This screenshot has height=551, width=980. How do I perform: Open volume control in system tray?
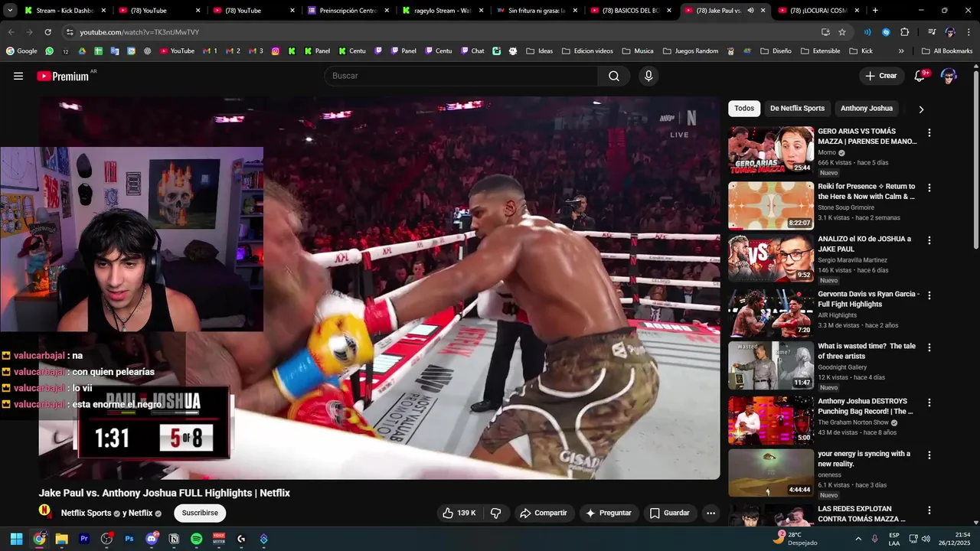coord(926,539)
